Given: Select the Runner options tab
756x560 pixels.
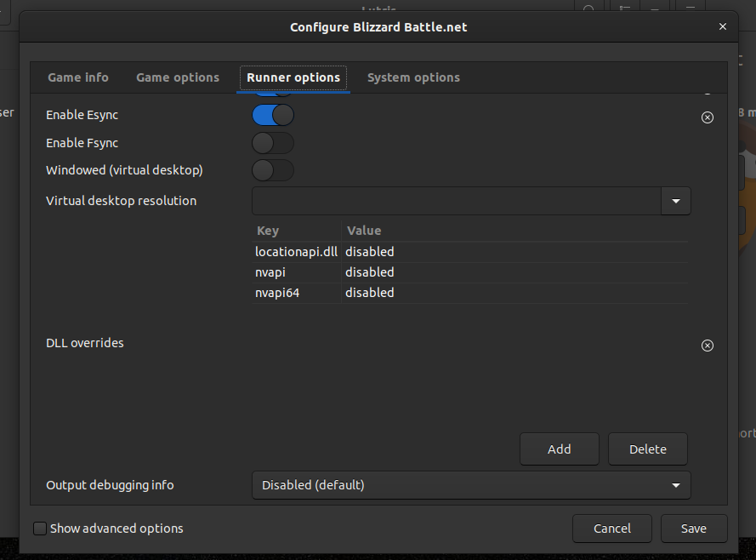Looking at the screenshot, I should coord(293,77).
